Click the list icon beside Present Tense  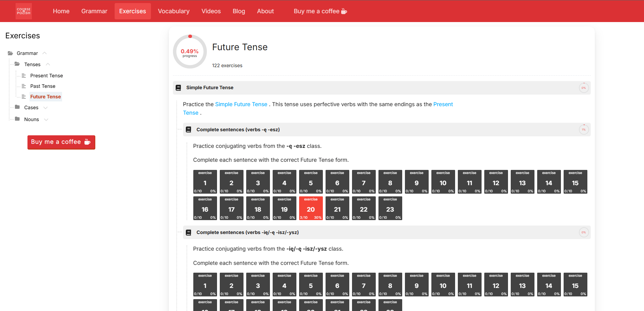[23, 75]
